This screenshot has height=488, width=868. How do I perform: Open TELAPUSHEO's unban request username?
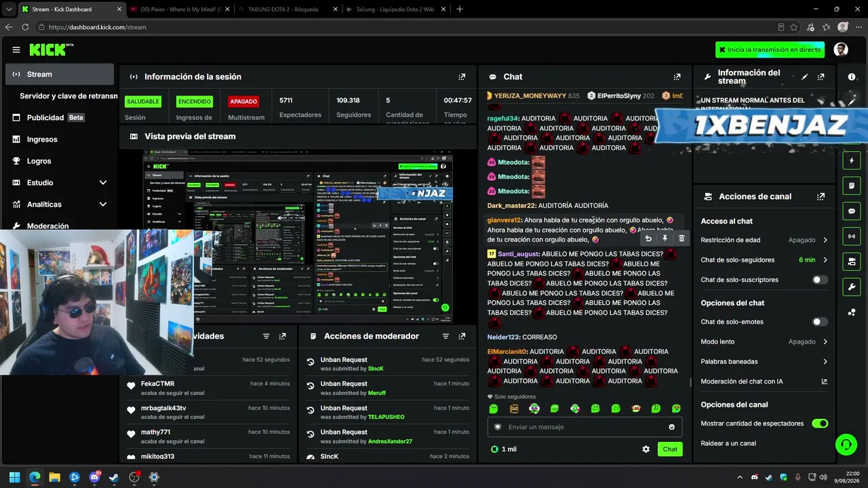click(386, 418)
